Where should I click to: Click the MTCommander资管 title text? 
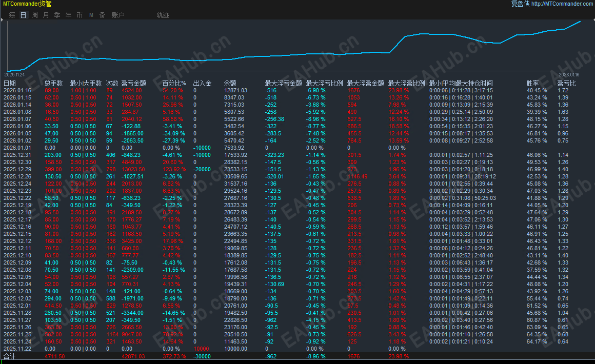coord(27,4)
